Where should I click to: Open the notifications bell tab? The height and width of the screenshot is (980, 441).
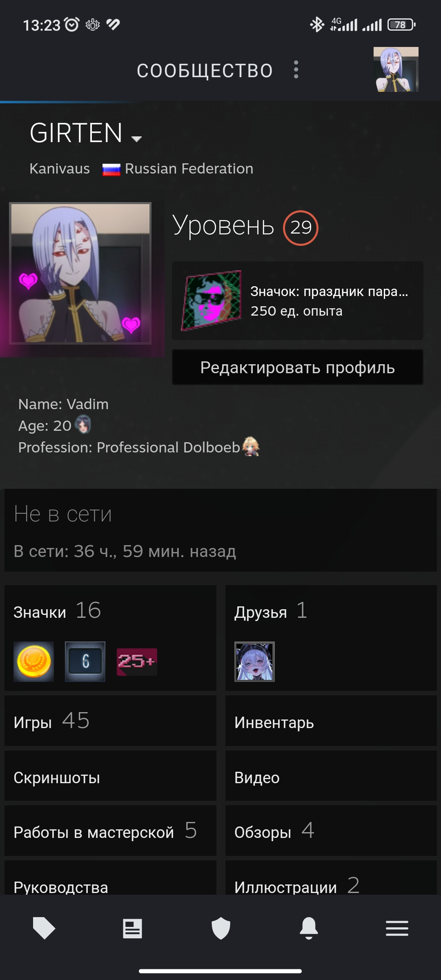(309, 928)
